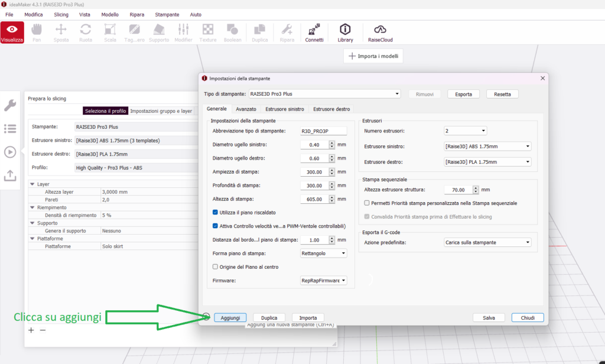Click the Resetta button
605x364 pixels.
tap(502, 94)
